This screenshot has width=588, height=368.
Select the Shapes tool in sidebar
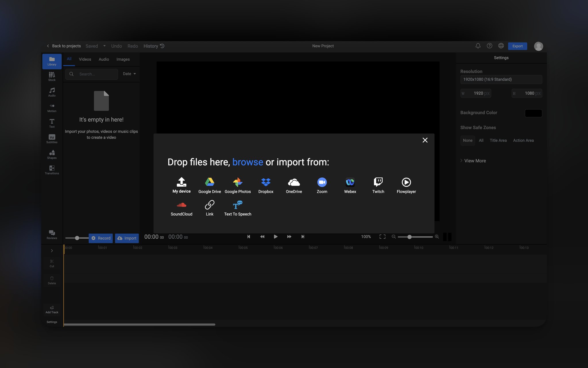[x=52, y=155]
